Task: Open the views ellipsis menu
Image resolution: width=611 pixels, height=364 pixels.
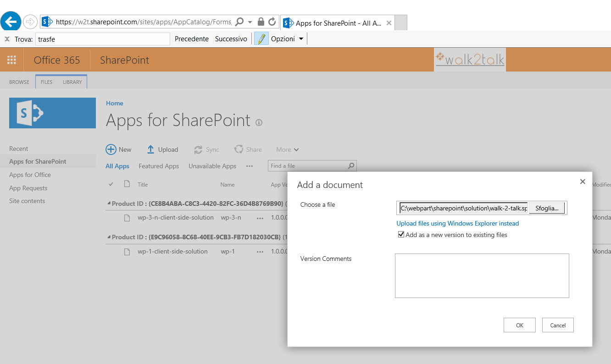Action: [250, 166]
